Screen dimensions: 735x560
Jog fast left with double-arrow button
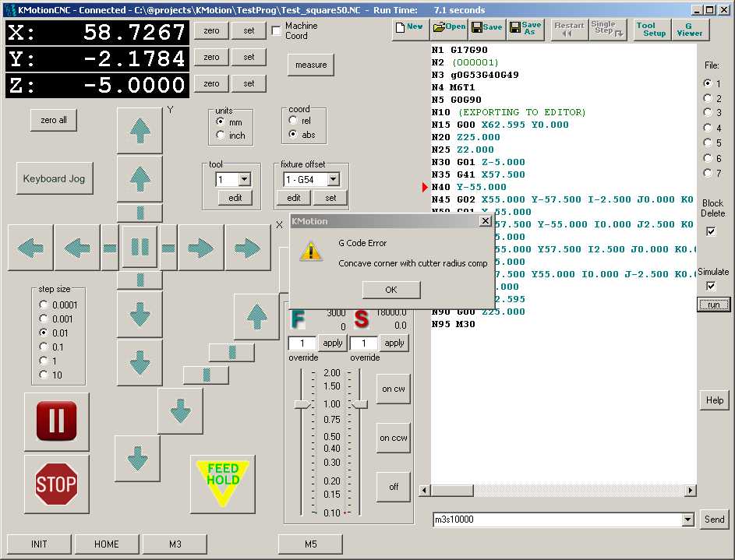pyautogui.click(x=30, y=248)
